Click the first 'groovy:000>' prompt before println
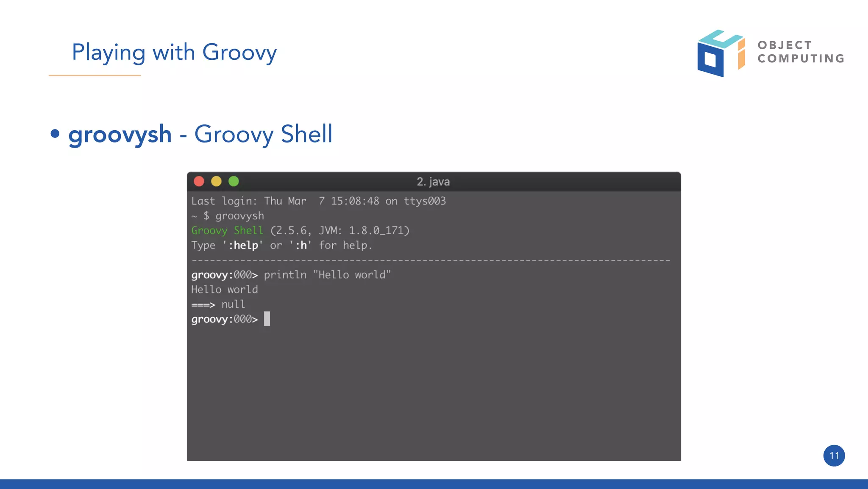This screenshot has width=868, height=489. click(x=225, y=275)
